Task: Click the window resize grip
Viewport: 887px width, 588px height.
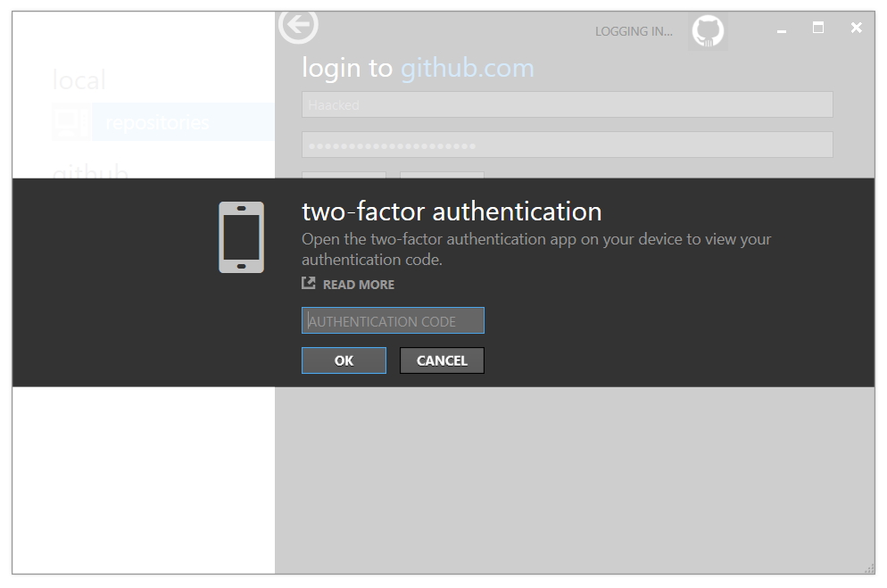Action: (869, 568)
